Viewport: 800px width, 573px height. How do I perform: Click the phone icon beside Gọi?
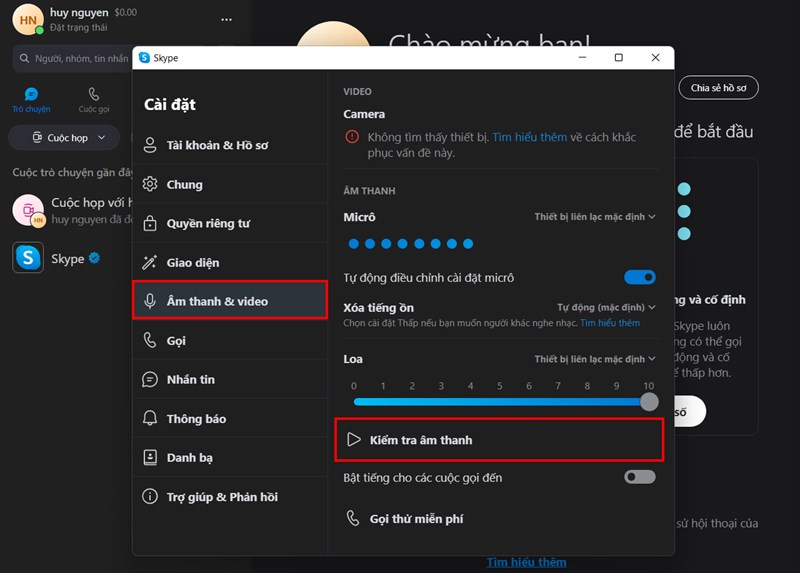[149, 340]
